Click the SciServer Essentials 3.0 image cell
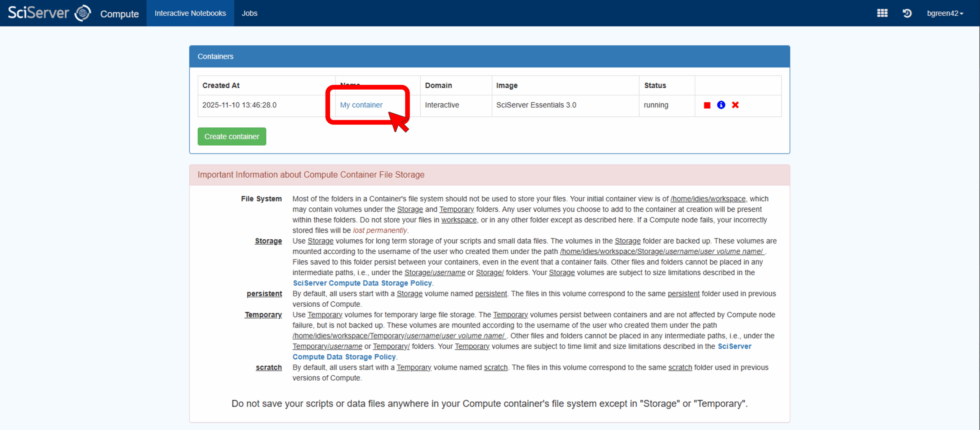 pos(536,105)
